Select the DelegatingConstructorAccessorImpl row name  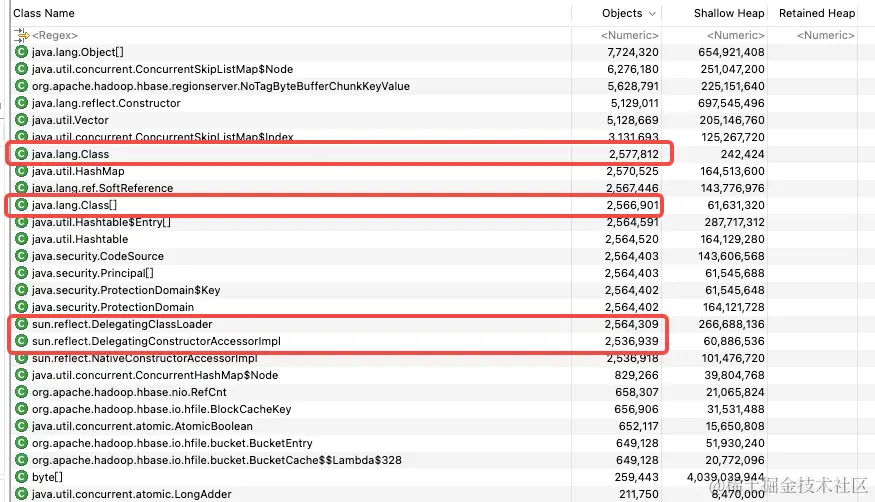(x=156, y=341)
